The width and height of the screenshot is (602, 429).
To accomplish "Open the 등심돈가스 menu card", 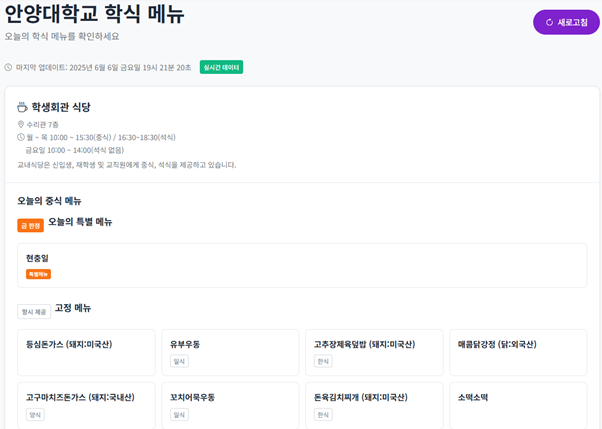I will [x=86, y=352].
